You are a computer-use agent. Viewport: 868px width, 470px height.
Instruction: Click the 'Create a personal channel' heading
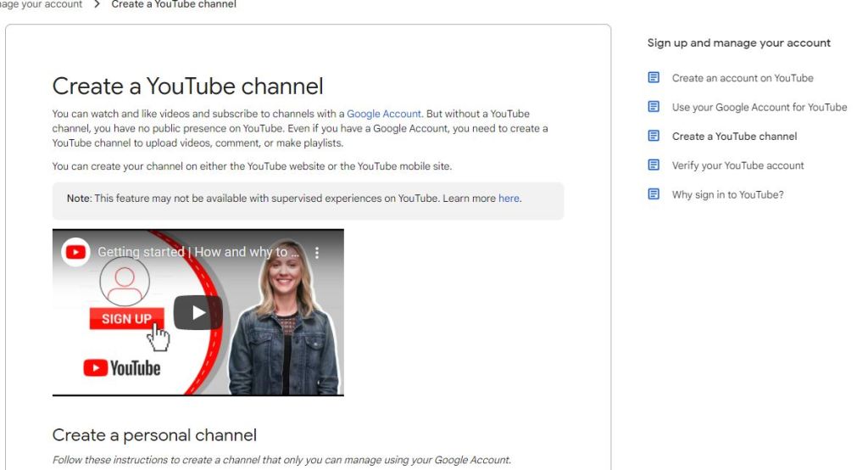[154, 435]
